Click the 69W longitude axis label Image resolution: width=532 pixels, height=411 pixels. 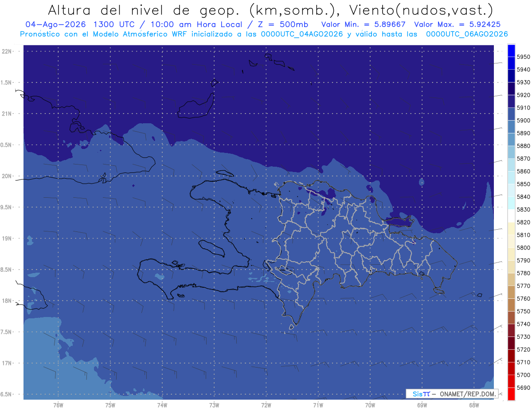tap(422, 405)
